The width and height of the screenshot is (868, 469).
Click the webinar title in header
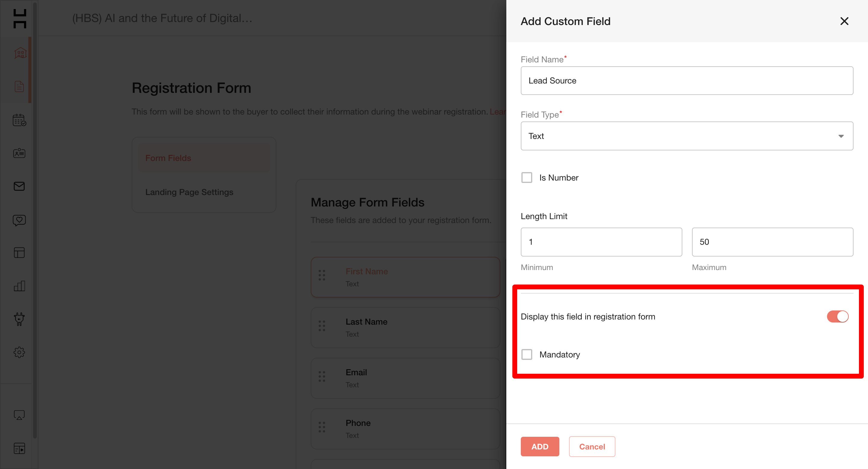[x=162, y=18]
